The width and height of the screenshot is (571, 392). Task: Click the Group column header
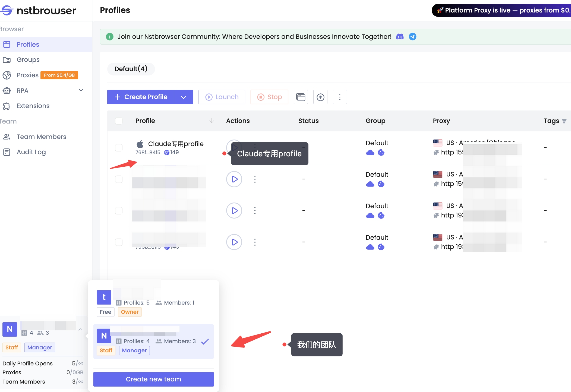[376, 121]
